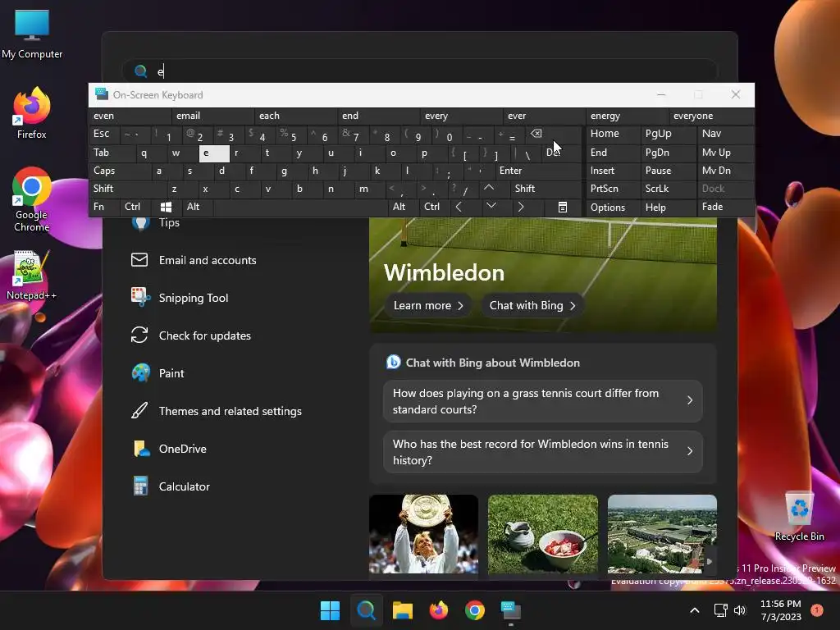Launch Google Chrome from the desktop

coord(32,199)
